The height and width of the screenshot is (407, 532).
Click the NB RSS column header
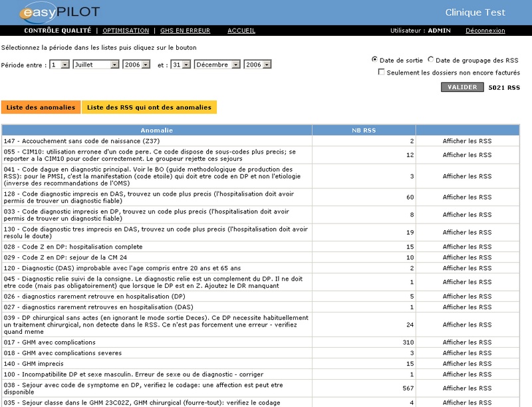(364, 130)
